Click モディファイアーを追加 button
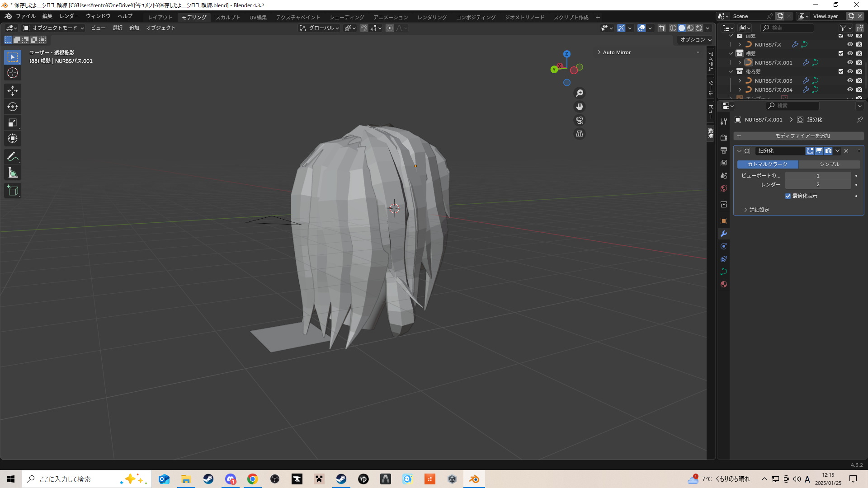Screen dimensions: 868x488 [x=798, y=136]
